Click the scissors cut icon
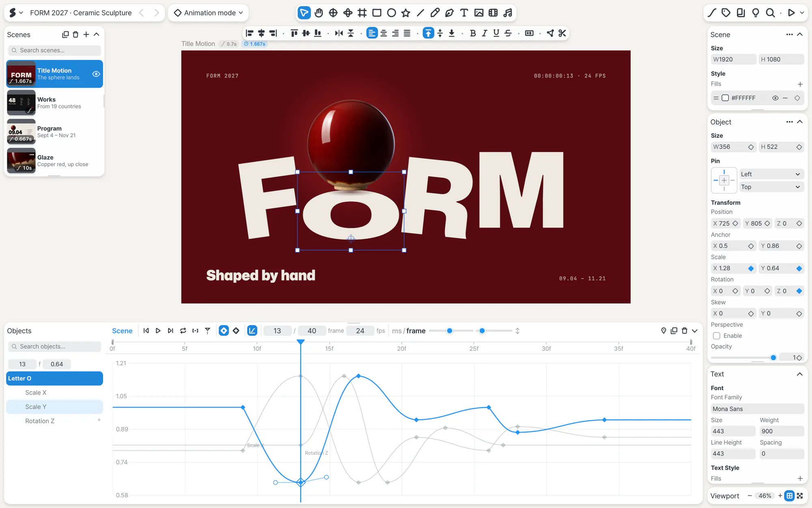This screenshot has width=812, height=508. click(x=562, y=33)
